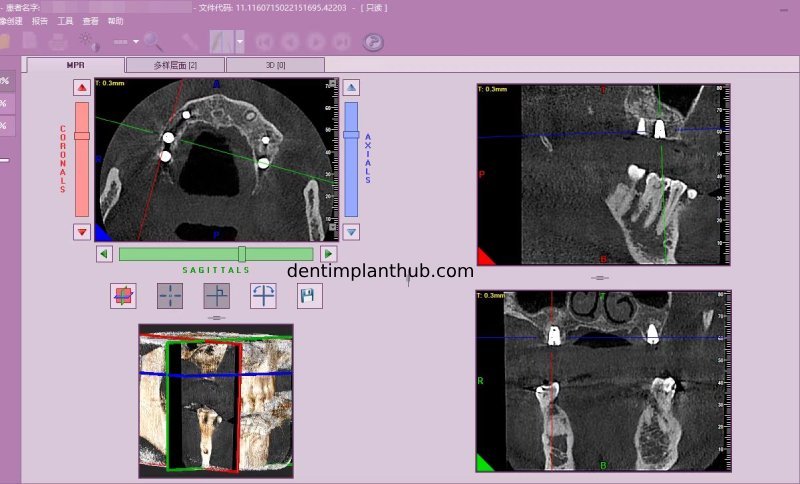The image size is (800, 484).
Task: Click the blue axial up arrow
Action: pyautogui.click(x=351, y=88)
